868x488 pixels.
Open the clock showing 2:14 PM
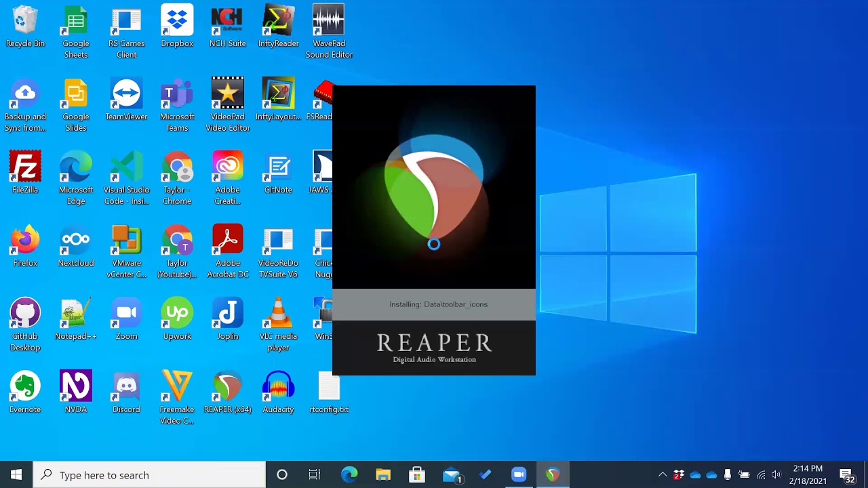[808, 474]
